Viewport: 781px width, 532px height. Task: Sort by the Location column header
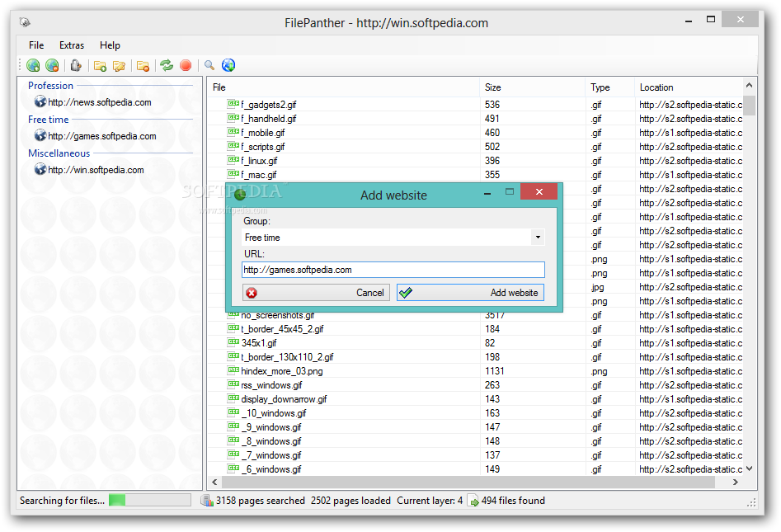[x=689, y=87]
